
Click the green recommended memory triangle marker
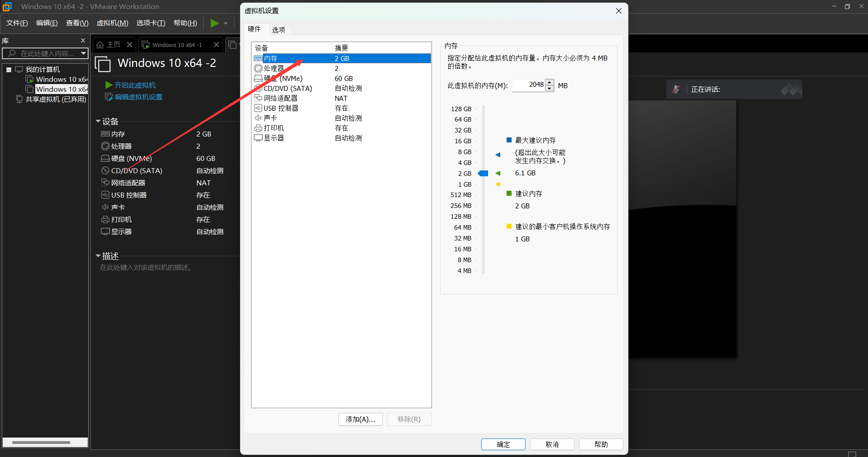click(x=498, y=173)
